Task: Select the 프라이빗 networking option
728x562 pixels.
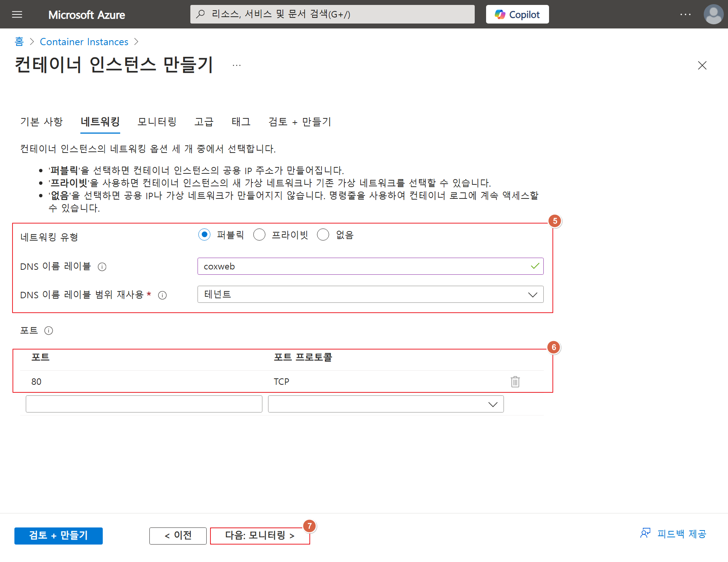Action: click(x=259, y=235)
